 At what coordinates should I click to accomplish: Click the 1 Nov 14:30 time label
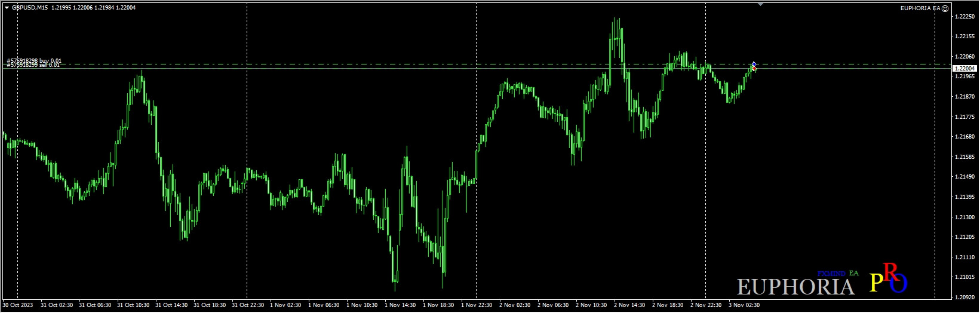(x=400, y=305)
